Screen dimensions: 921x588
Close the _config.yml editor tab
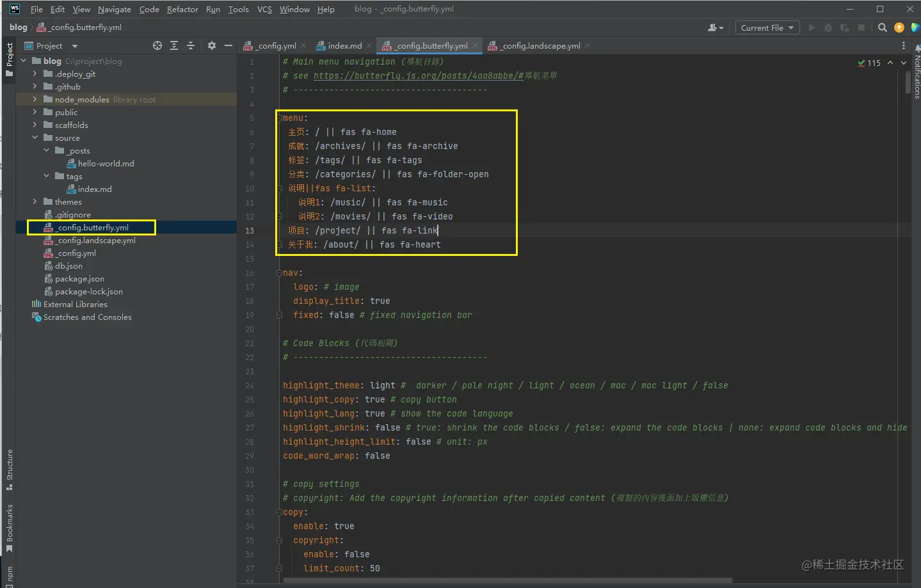point(303,46)
